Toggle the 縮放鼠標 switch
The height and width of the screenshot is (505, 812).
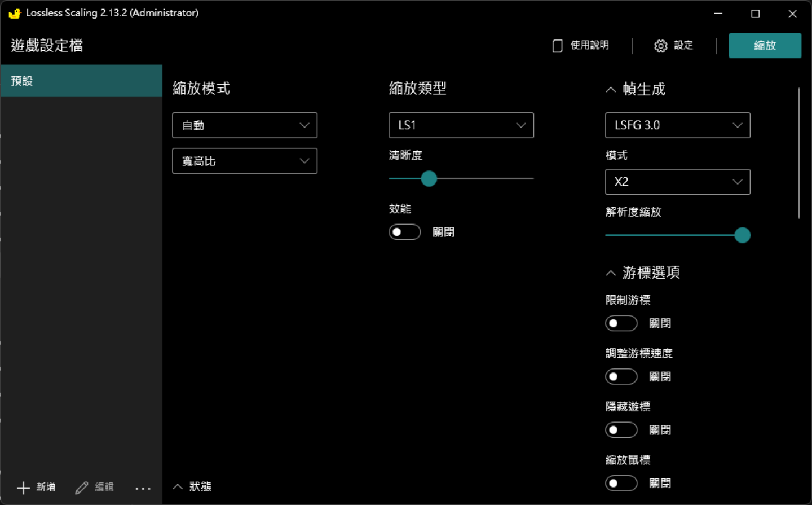click(621, 483)
